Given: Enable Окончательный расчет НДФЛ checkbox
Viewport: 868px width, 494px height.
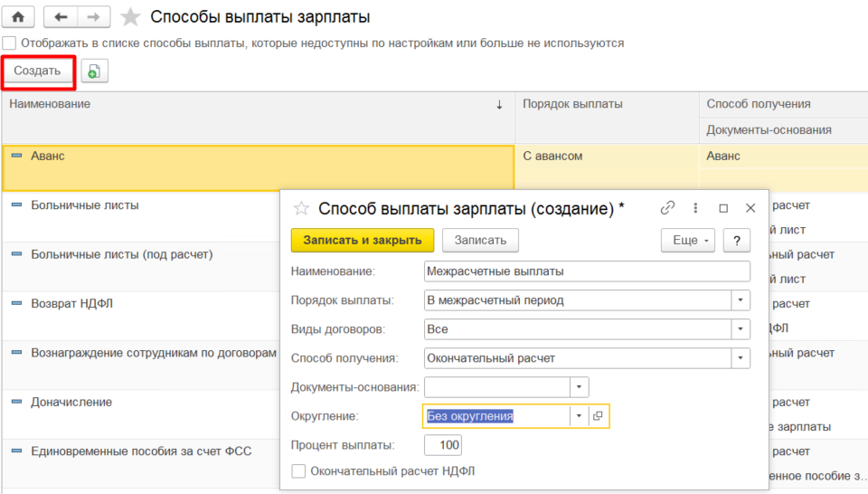Looking at the screenshot, I should [x=299, y=470].
